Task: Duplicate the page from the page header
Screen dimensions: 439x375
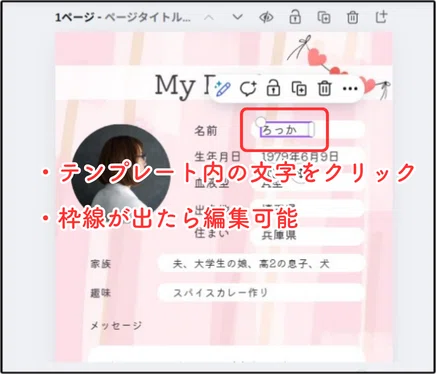Action: click(324, 17)
